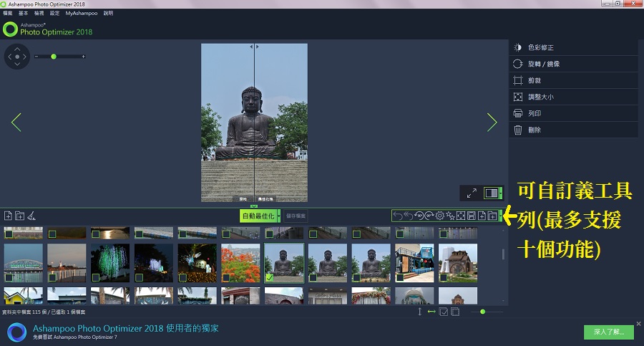The width and height of the screenshot is (644, 346).
Task: Click the plus zoom-in sign
Action: [x=84, y=57]
